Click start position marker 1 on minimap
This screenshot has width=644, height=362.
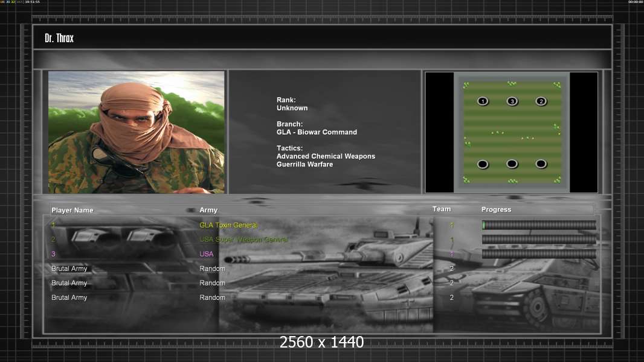tap(483, 101)
